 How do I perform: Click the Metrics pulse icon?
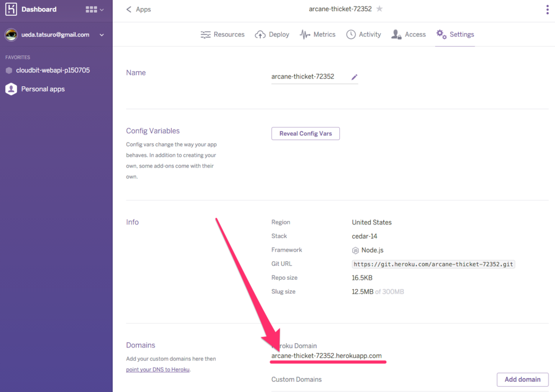click(305, 35)
